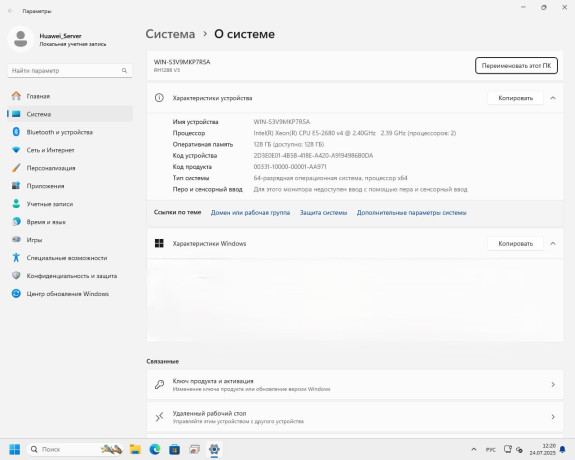Copy device specs with Копировать button
Viewport: 575px width, 460px height.
[515, 98]
